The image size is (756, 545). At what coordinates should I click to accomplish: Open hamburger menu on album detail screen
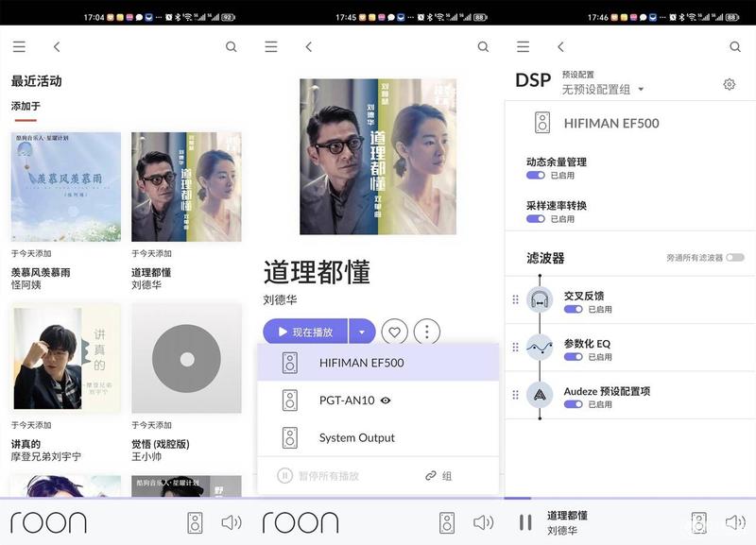click(x=271, y=46)
